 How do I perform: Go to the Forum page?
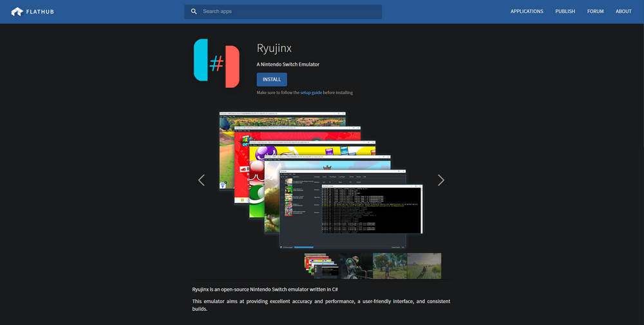pos(595,12)
